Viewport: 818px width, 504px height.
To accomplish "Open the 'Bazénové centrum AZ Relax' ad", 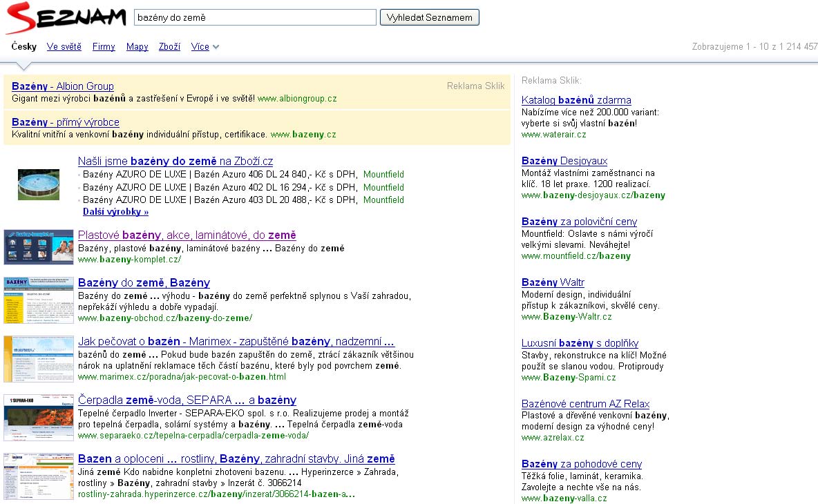I will pyautogui.click(x=586, y=403).
